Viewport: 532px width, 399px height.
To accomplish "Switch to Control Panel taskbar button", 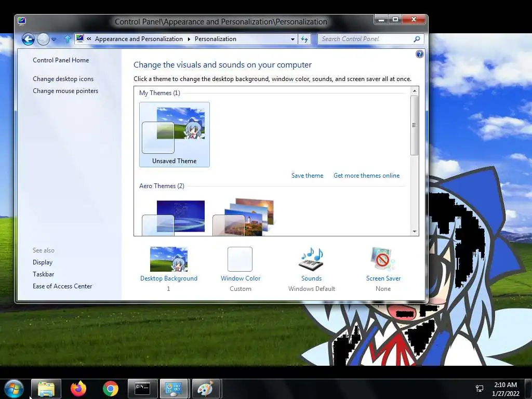I will point(174,389).
